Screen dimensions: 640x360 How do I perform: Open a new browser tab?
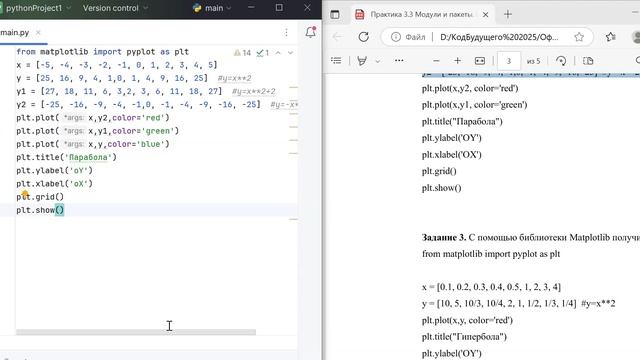tap(508, 15)
